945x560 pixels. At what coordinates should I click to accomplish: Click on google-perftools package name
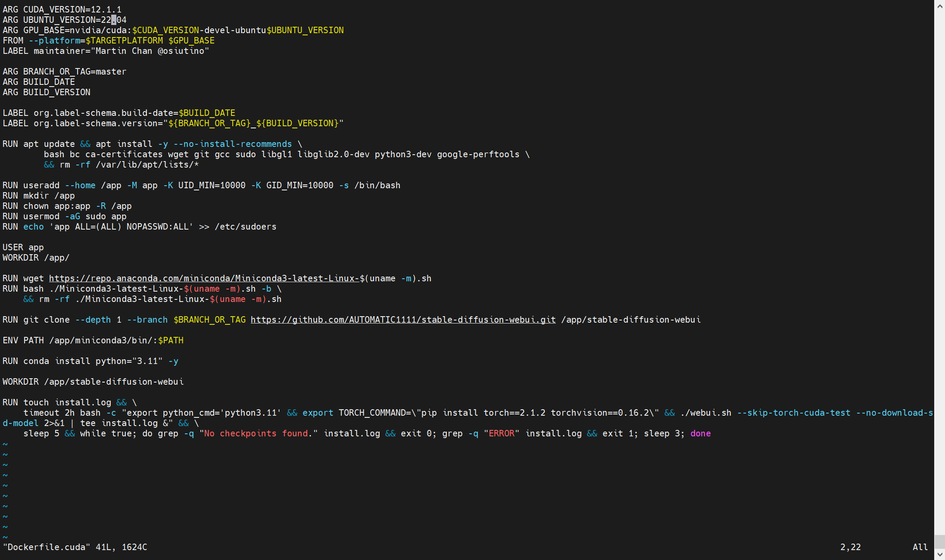click(x=478, y=154)
